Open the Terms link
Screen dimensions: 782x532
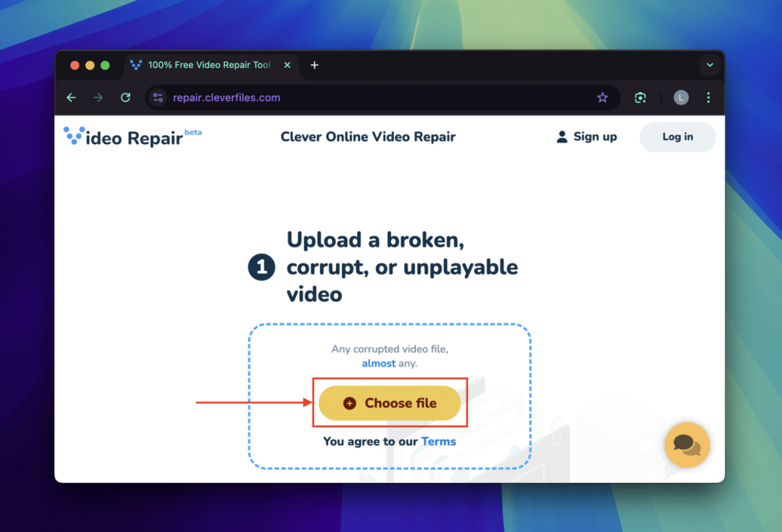coord(439,441)
